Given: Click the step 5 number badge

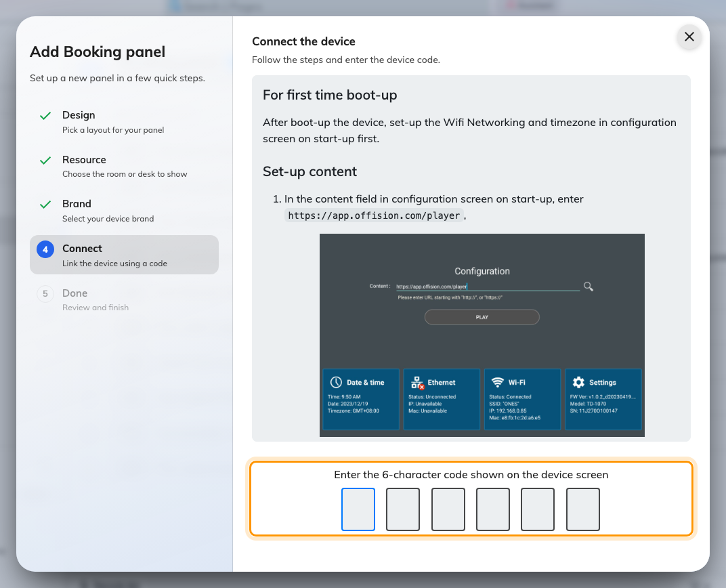Looking at the screenshot, I should (45, 293).
